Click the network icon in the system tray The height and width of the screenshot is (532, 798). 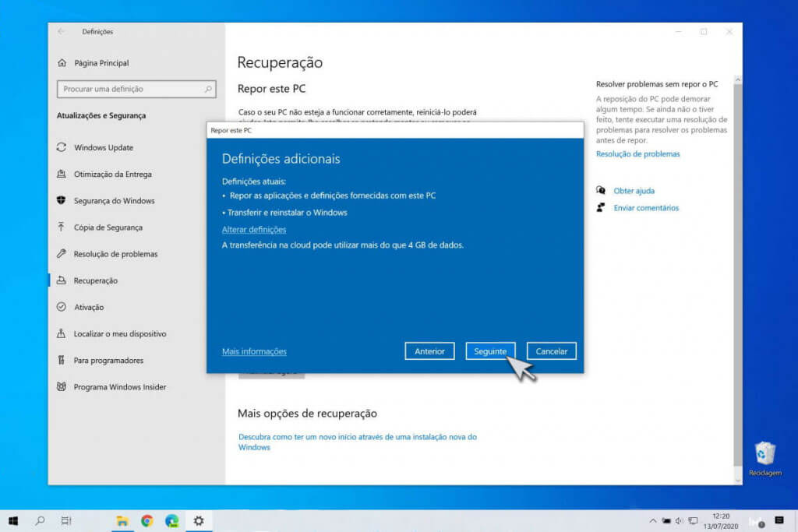[693, 521]
